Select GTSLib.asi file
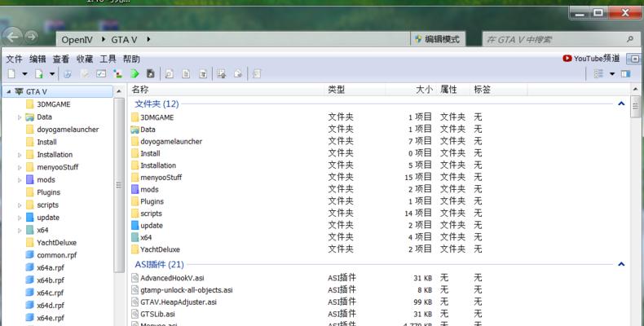Screen dimensions: 644x326 pos(378,314)
